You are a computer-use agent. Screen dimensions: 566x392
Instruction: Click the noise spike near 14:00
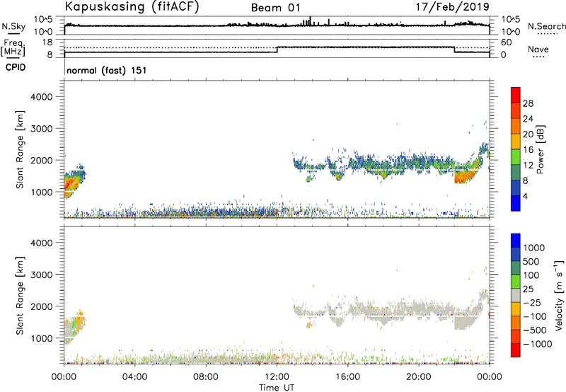pyautogui.click(x=310, y=21)
